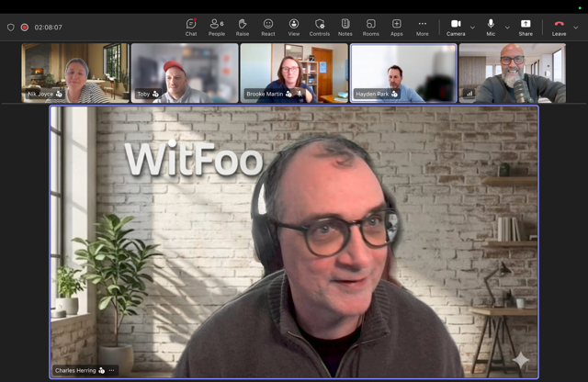Click Brooke Martin's muted mic icon

(x=300, y=94)
